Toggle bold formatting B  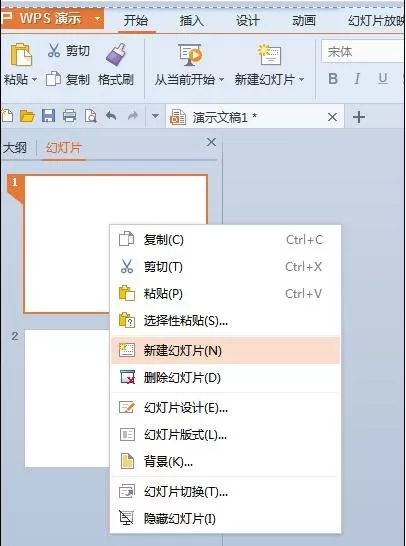(333, 79)
